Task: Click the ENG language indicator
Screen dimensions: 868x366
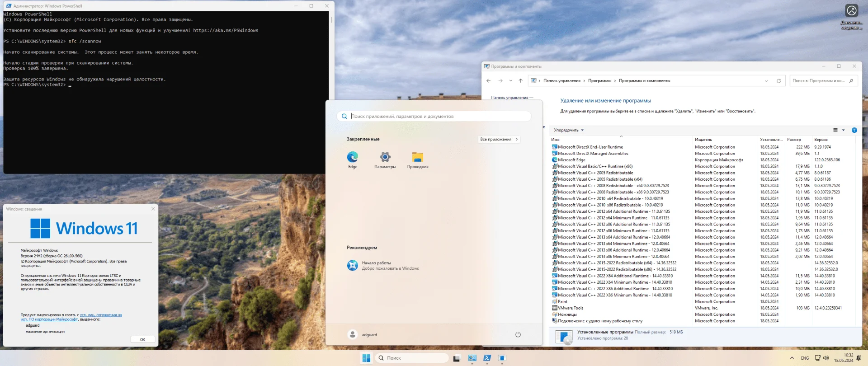Action: pyautogui.click(x=805, y=358)
